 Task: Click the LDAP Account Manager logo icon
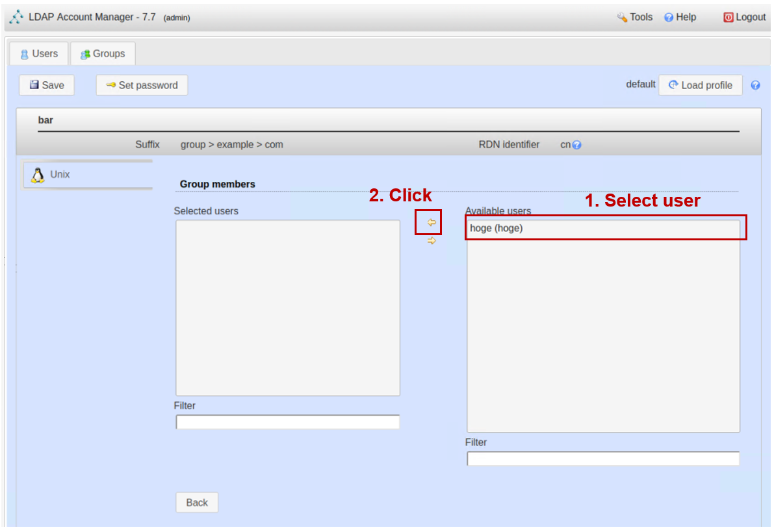coord(17,18)
